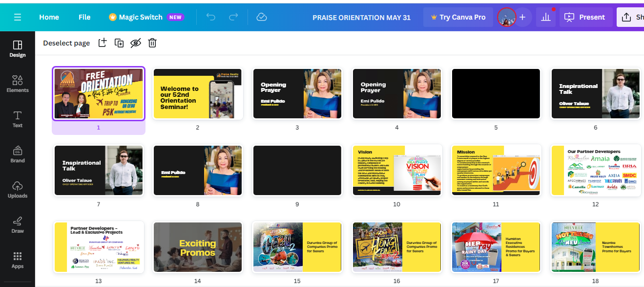Open the user profile avatar
The height and width of the screenshot is (287, 644).
tap(506, 17)
